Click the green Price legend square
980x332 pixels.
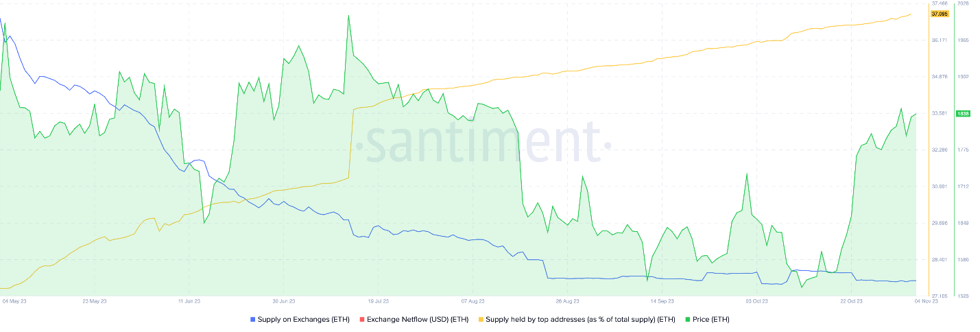pyautogui.click(x=688, y=319)
